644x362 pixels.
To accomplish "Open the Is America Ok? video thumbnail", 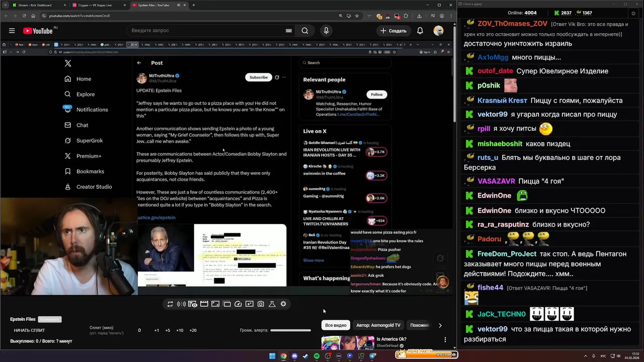I will (x=348, y=342).
